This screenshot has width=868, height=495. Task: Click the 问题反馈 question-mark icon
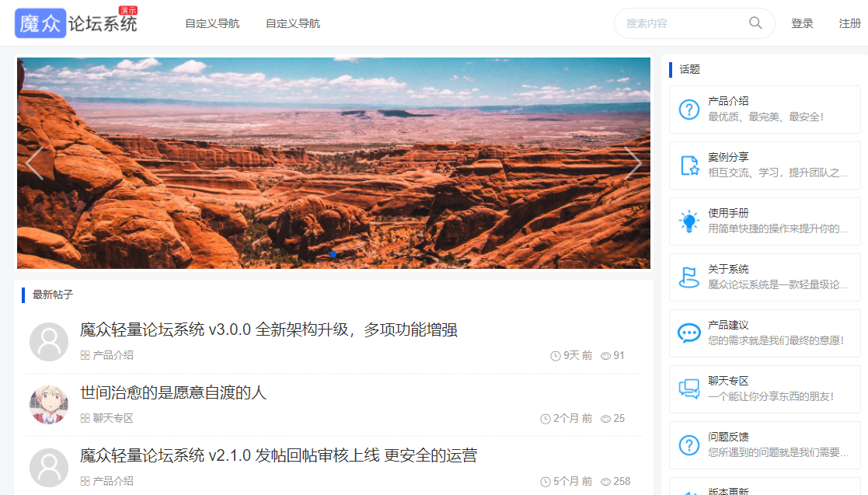pos(689,444)
